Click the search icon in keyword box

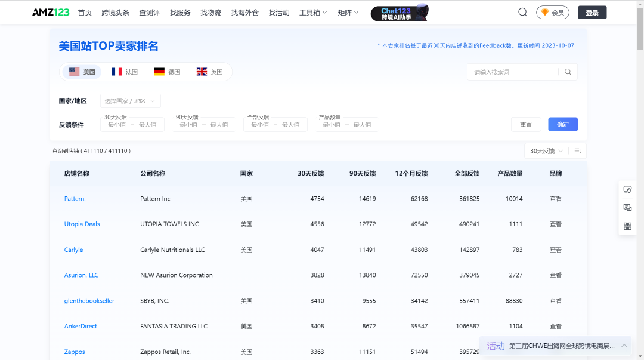click(x=568, y=72)
